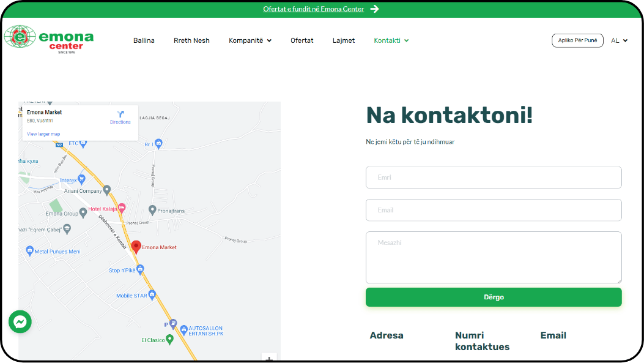Select the Stop n'Pike map marker
This screenshot has height=363, width=644.
point(141,269)
